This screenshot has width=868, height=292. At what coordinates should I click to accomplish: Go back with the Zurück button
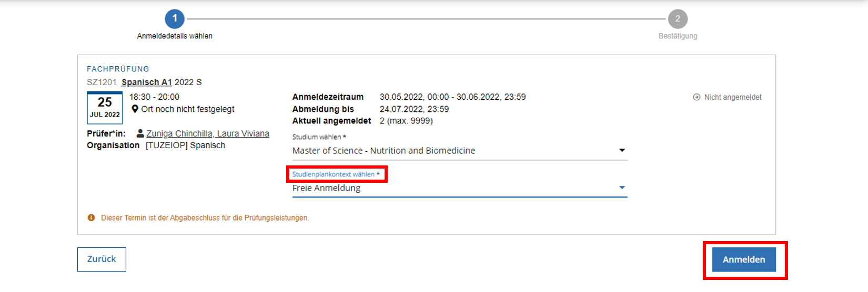102,259
